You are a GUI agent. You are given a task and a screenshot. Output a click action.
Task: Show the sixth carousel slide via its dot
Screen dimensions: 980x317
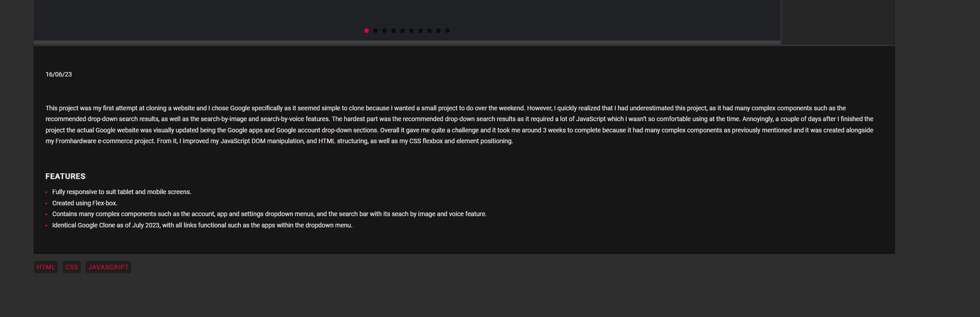(x=412, y=31)
